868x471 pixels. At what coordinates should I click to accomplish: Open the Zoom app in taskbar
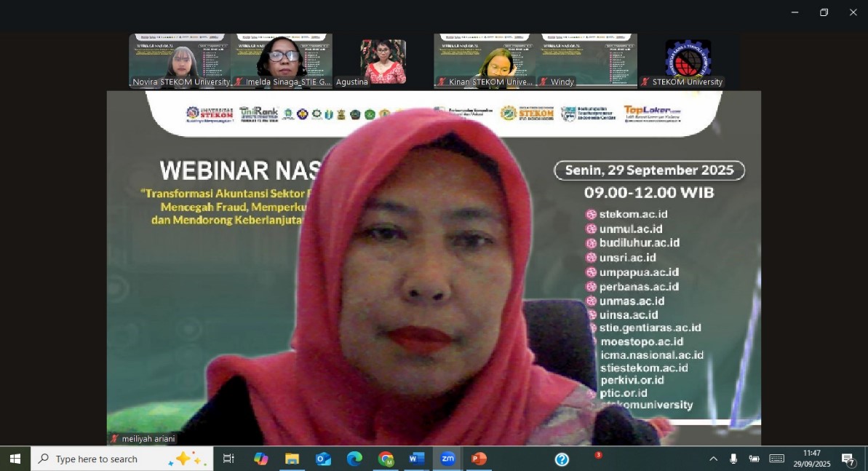pyautogui.click(x=447, y=459)
